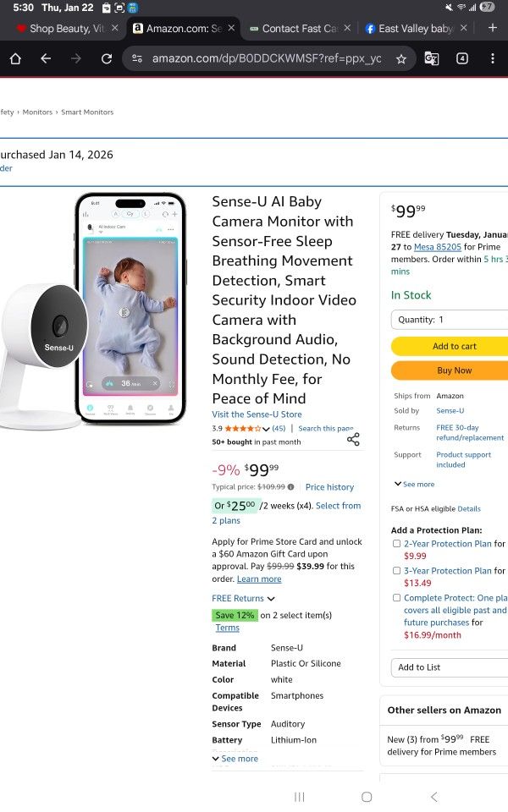Check the 3-Year Protection Plan box
This screenshot has width=508, height=812.
click(x=396, y=571)
